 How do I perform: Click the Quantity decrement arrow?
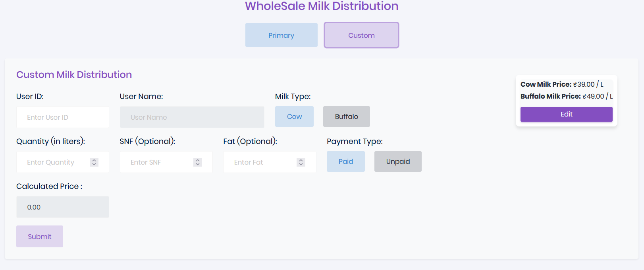94,164
